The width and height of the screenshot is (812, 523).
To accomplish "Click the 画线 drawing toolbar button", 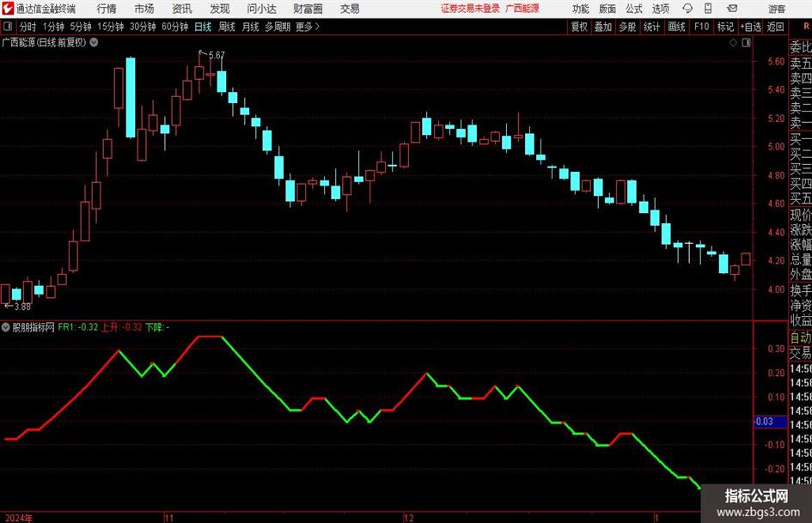I will click(676, 27).
